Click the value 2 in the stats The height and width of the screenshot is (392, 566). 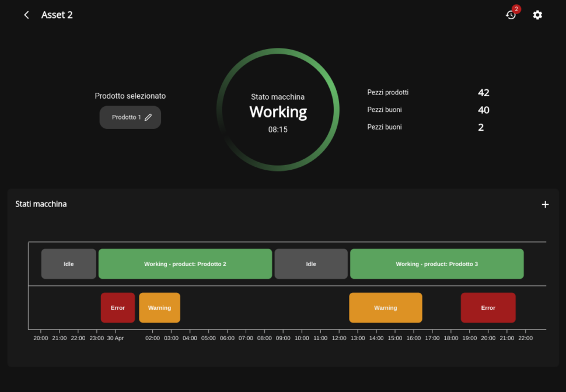click(x=481, y=127)
